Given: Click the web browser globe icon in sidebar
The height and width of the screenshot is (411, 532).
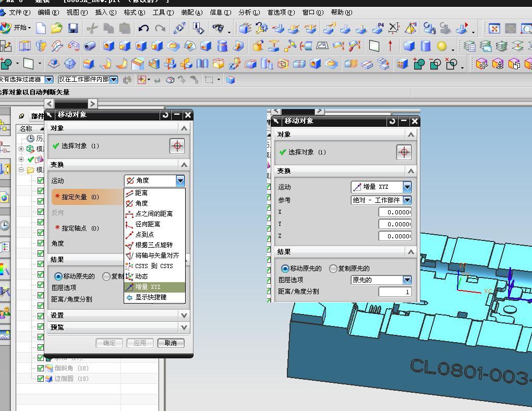Looking at the screenshot, I should (x=4, y=198).
